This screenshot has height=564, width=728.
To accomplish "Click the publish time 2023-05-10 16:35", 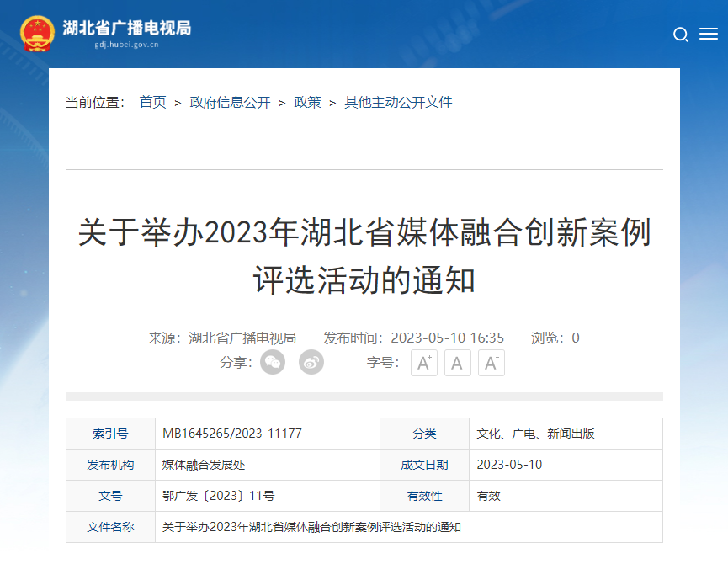I will (x=447, y=338).
